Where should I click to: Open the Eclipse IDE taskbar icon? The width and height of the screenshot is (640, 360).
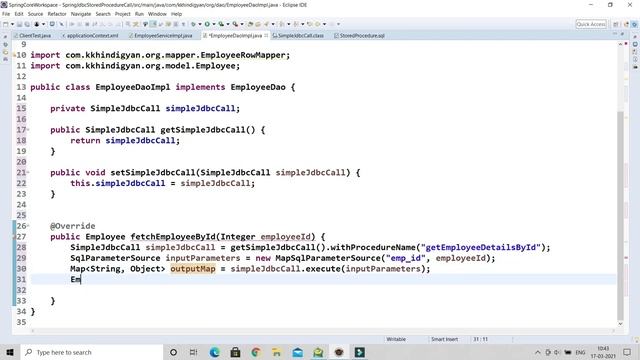pos(339,352)
